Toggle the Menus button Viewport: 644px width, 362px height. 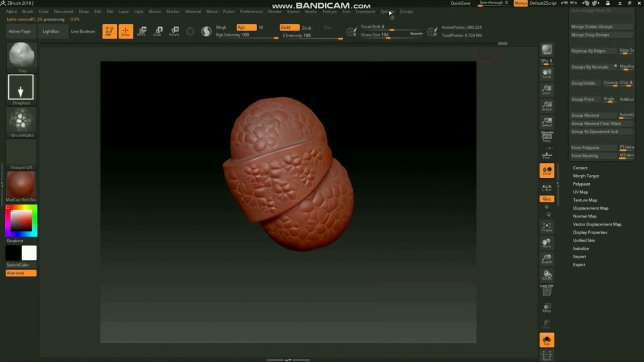coord(521,3)
